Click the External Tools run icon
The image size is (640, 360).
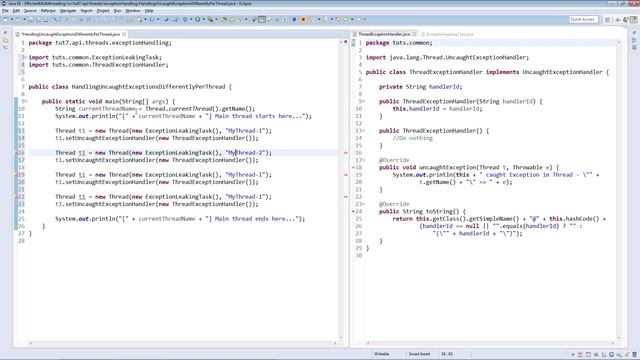coord(211,19)
